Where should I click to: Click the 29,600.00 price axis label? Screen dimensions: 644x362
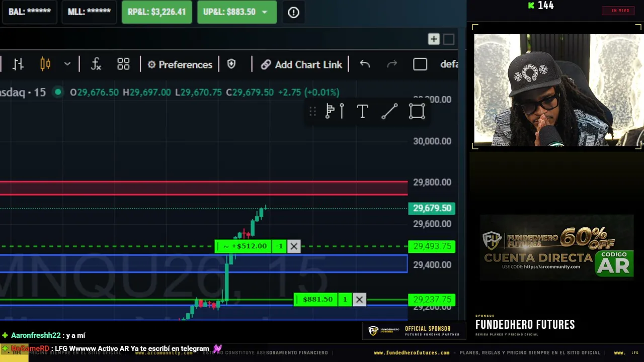click(432, 224)
